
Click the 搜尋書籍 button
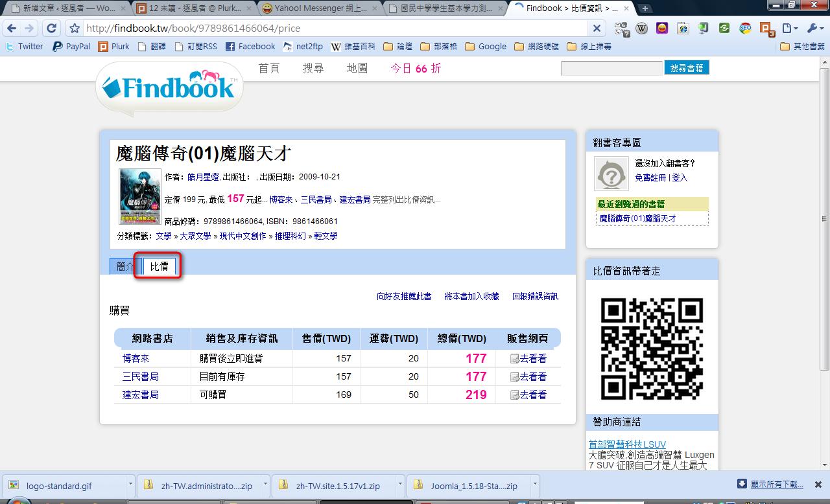click(x=687, y=68)
